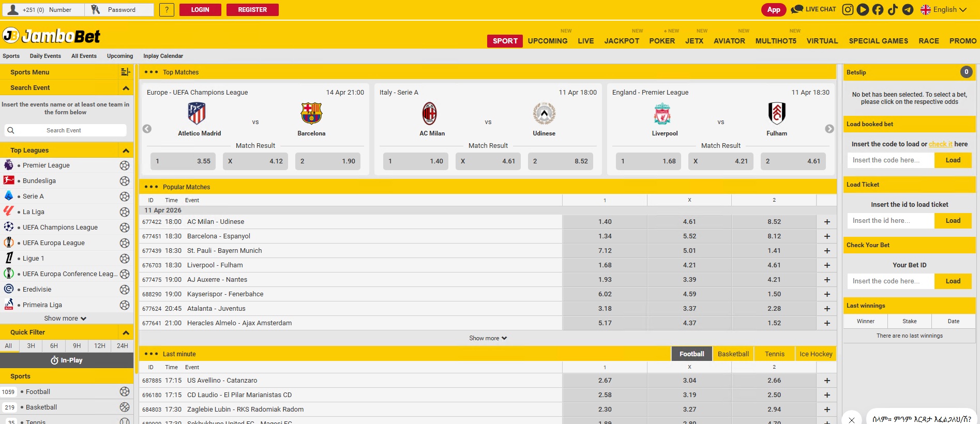Image resolution: width=980 pixels, height=424 pixels.
Task: Select odds 8.52 Udinese in top matches card
Action: (x=562, y=161)
